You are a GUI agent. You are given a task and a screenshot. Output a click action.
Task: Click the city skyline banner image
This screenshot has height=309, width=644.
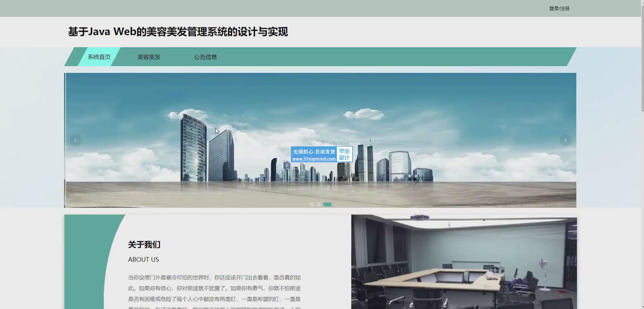point(321,140)
